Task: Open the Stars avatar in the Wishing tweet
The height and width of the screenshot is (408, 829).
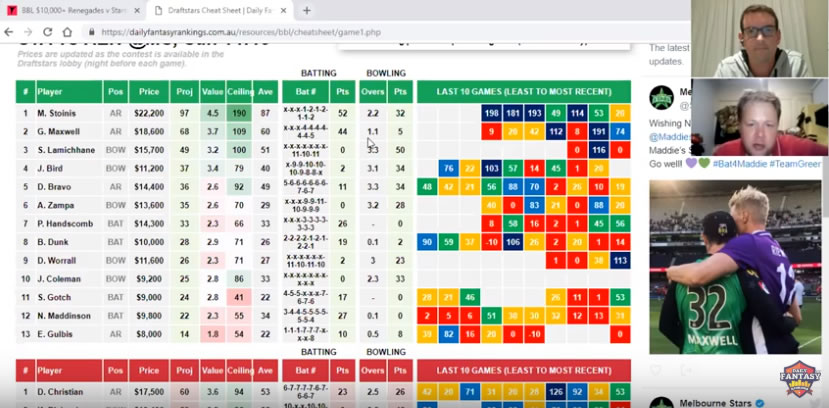Action: pos(661,98)
